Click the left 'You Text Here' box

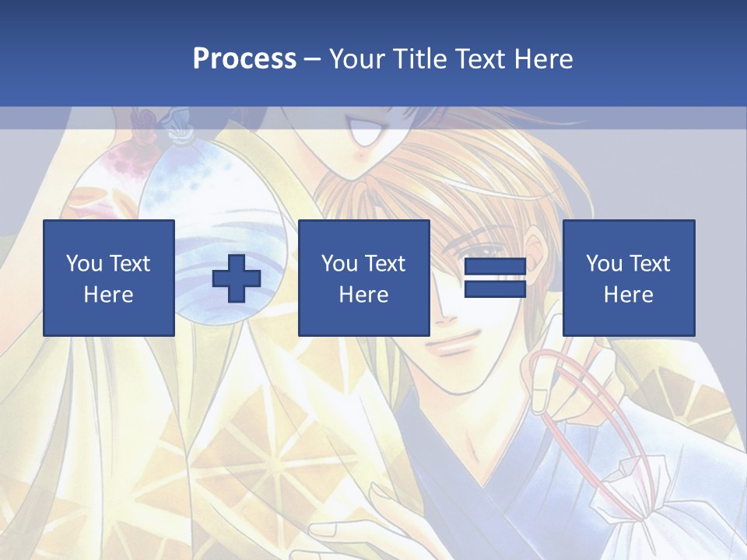[109, 278]
